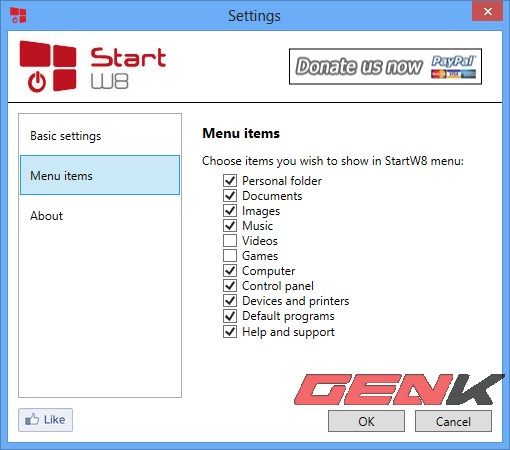Uncheck the Music checkbox
The height and width of the screenshot is (450, 510).
pyautogui.click(x=230, y=225)
